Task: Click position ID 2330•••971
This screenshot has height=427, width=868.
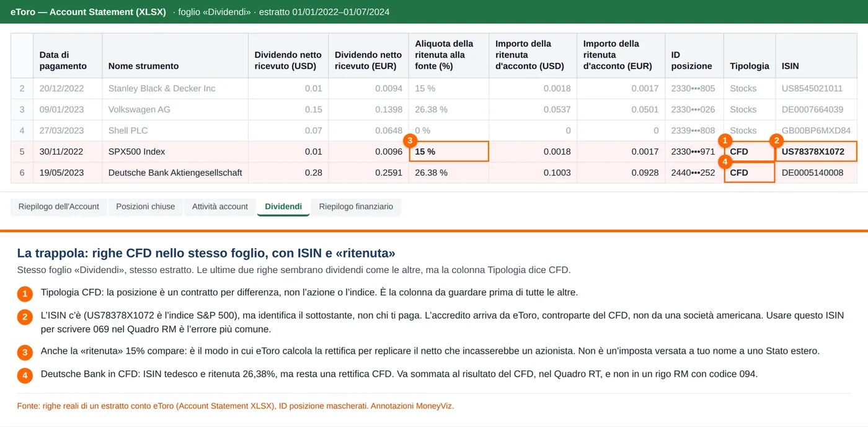Action: coord(694,152)
